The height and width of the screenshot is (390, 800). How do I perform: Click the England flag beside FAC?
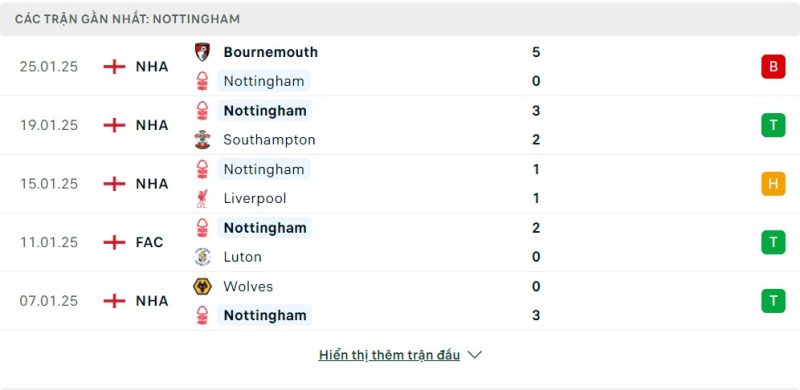click(114, 242)
